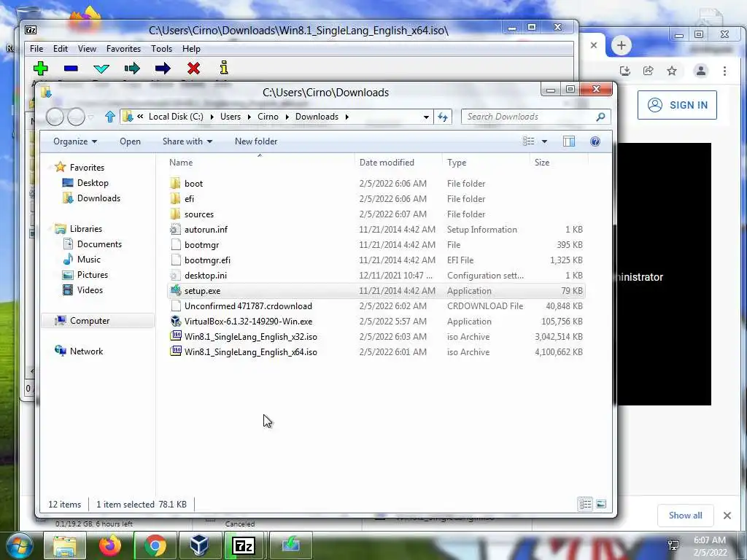Click the green Add button in 7-Zip toolbar
The width and height of the screenshot is (747, 560).
(x=41, y=69)
